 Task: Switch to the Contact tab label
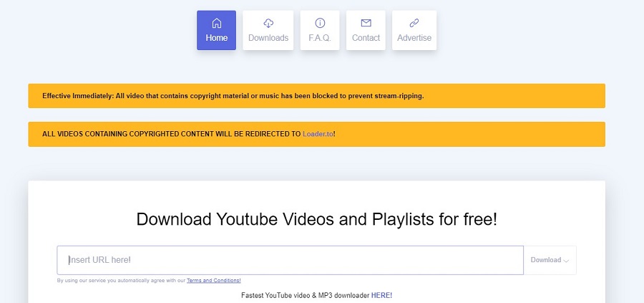click(x=366, y=38)
